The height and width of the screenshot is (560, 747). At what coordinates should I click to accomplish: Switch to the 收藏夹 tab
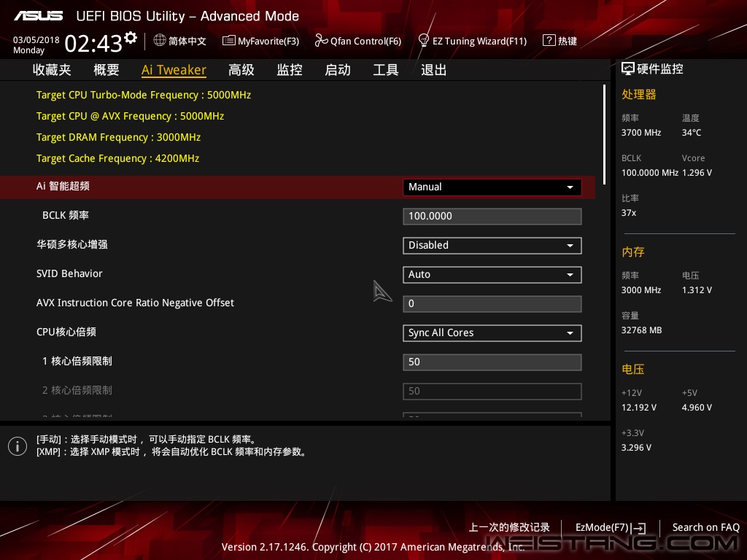(52, 70)
